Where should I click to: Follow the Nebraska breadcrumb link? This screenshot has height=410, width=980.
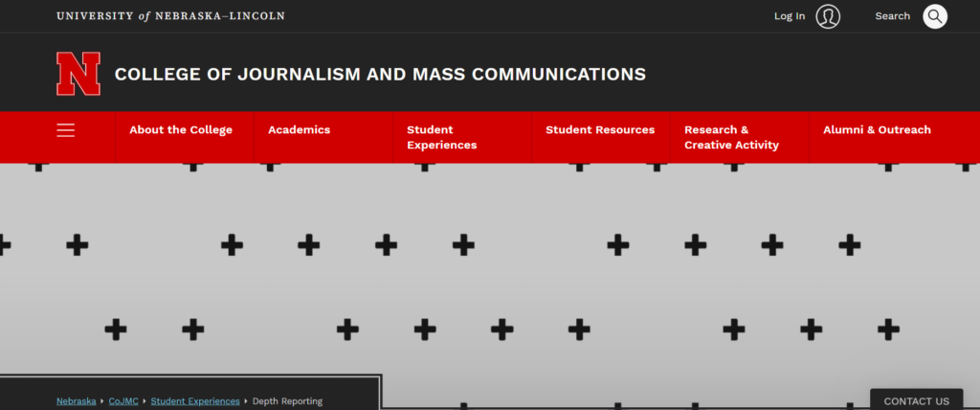pos(76,401)
